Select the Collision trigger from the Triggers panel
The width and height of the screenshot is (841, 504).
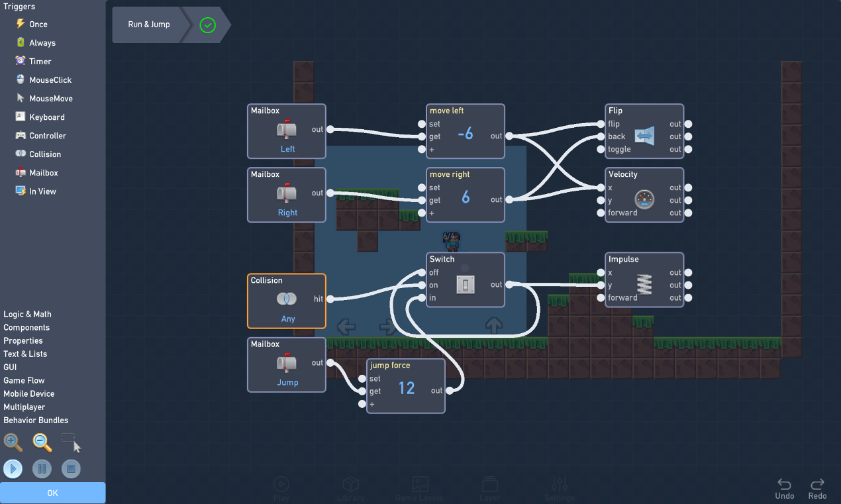pyautogui.click(x=41, y=154)
